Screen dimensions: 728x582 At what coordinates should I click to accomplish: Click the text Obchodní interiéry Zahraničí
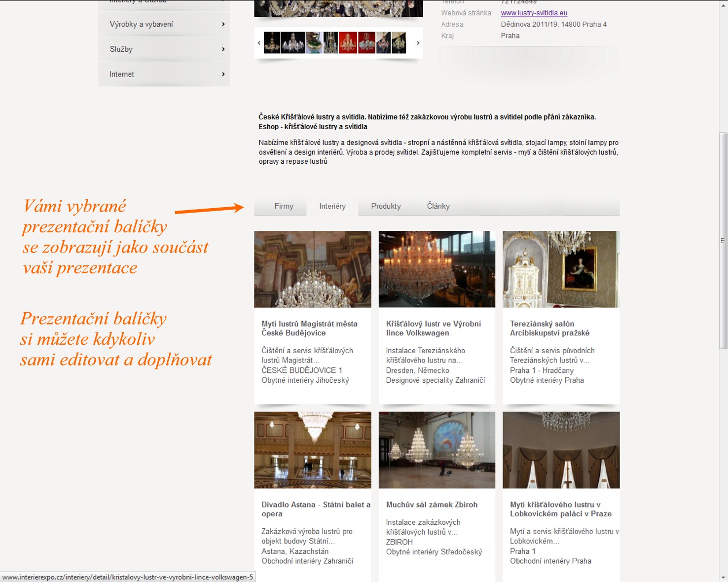307,561
